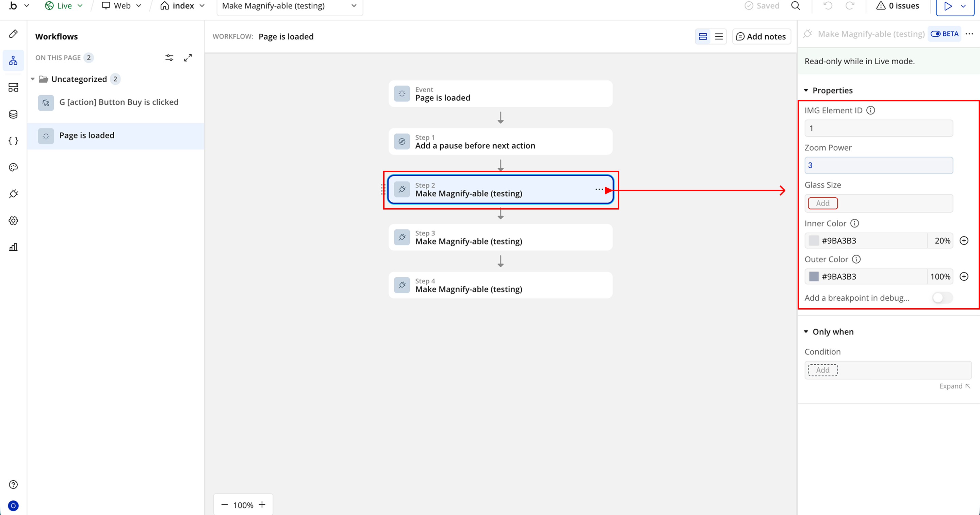This screenshot has height=515, width=980.
Task: Click the expand workflows panel arrows icon
Action: (188, 58)
